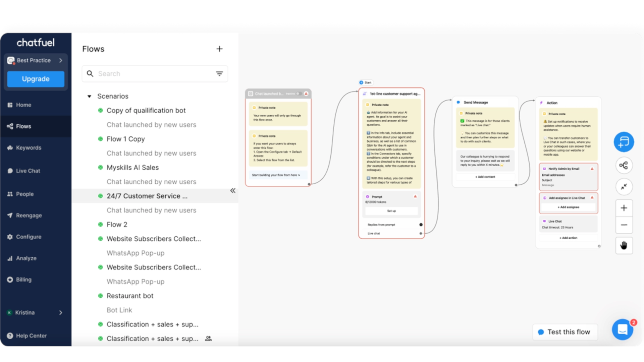Viewport: 644px width, 362px height.
Task: Select the Restaurant bot flow
Action: 130,296
